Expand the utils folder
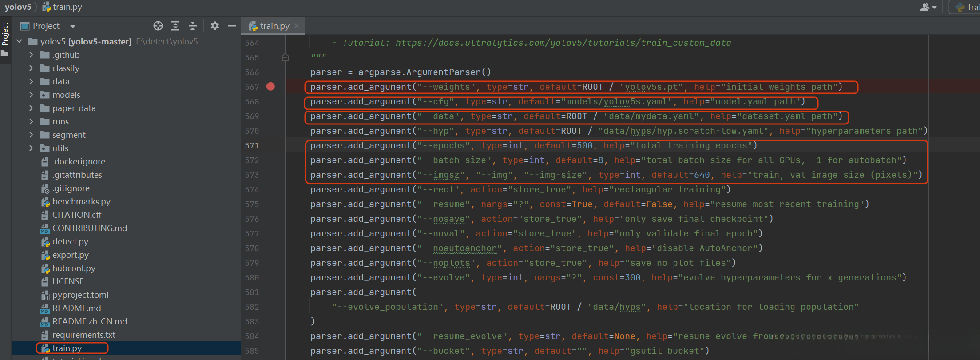 31,148
